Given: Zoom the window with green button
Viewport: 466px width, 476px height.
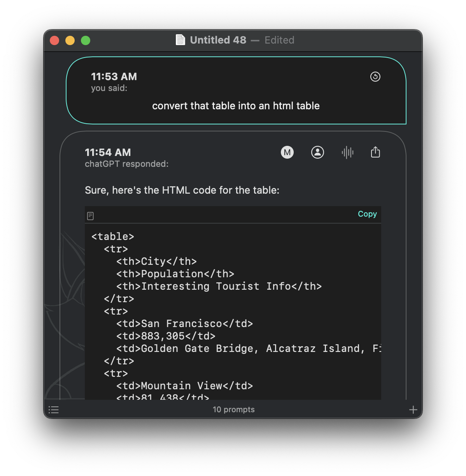Looking at the screenshot, I should [x=86, y=40].
